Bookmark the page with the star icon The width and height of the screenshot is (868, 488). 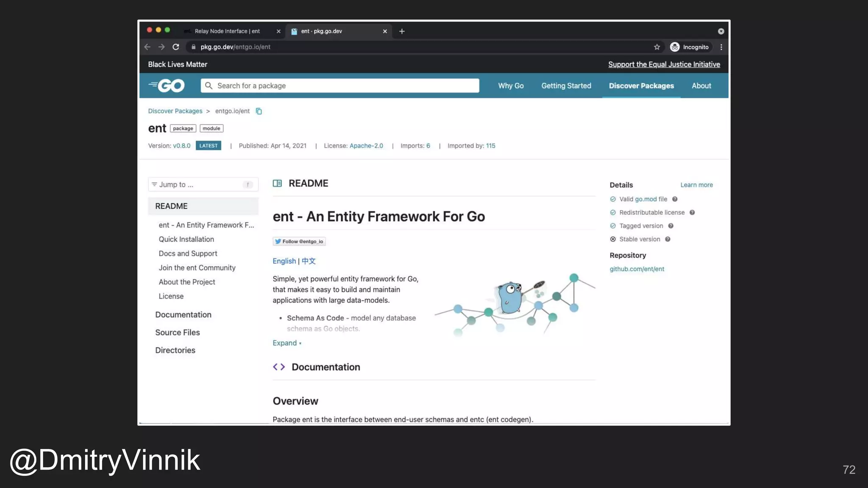[657, 47]
